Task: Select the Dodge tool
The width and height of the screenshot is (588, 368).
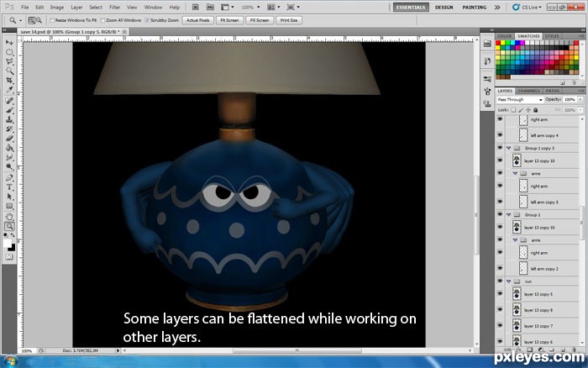Action: pos(9,166)
